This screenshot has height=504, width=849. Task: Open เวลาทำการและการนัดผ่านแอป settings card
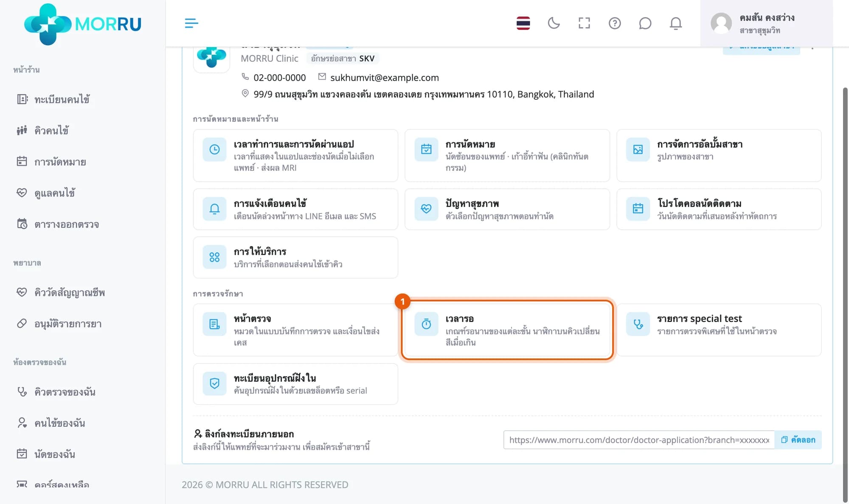click(x=295, y=156)
